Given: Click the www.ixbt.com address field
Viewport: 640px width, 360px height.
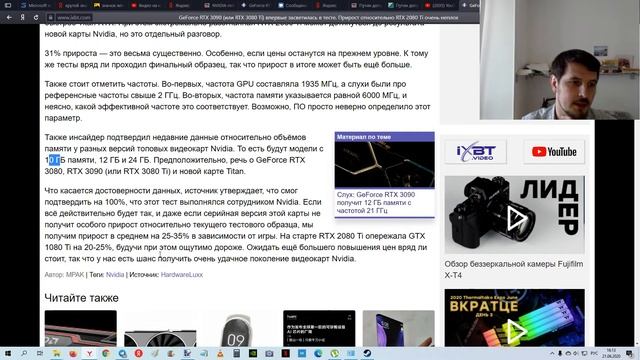Looking at the screenshot, I should [x=73, y=18].
